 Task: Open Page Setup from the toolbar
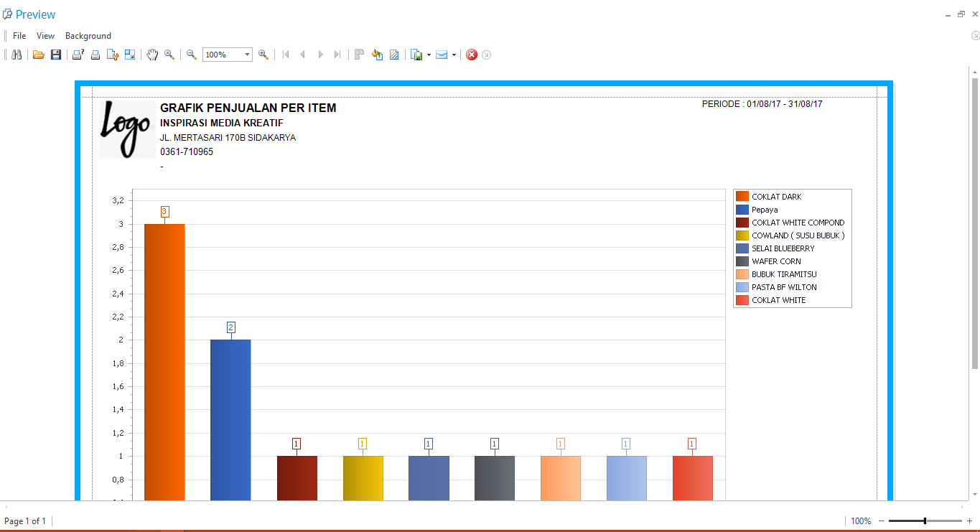click(x=113, y=55)
